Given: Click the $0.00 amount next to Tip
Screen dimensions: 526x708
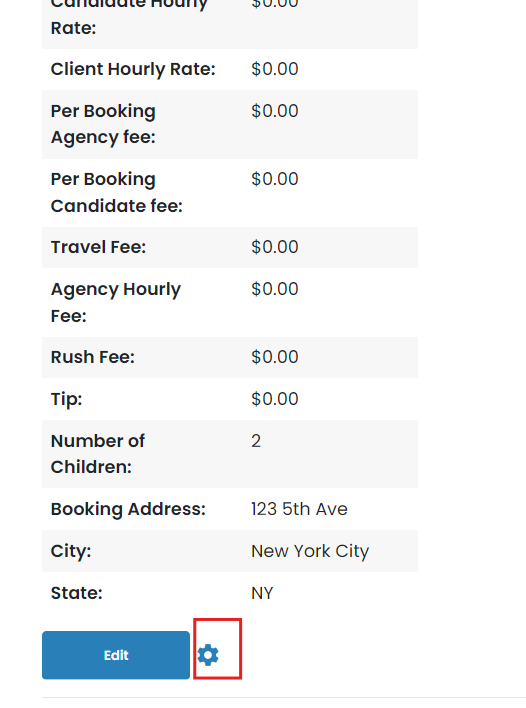Looking at the screenshot, I should tap(275, 399).
